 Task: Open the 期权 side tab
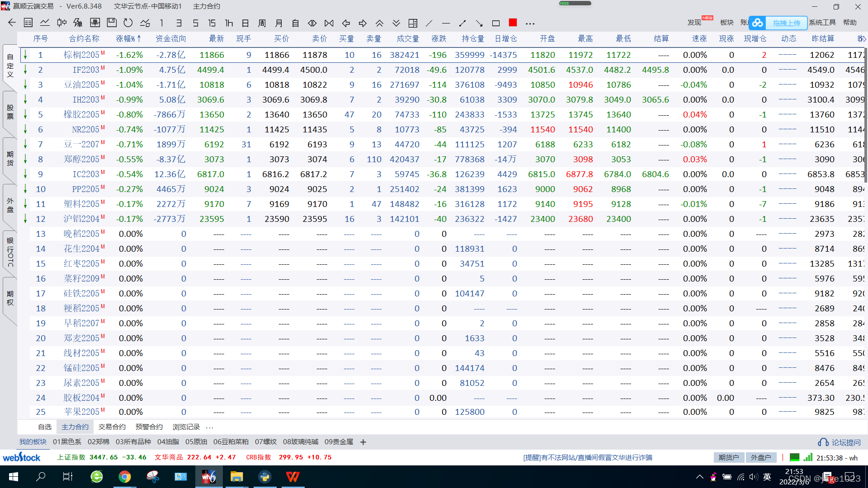pos(10,298)
